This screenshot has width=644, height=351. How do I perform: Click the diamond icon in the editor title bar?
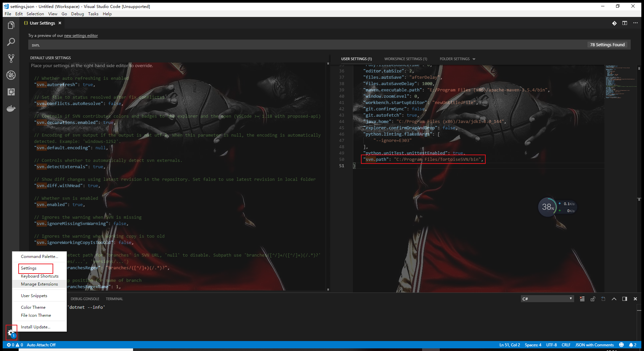614,23
